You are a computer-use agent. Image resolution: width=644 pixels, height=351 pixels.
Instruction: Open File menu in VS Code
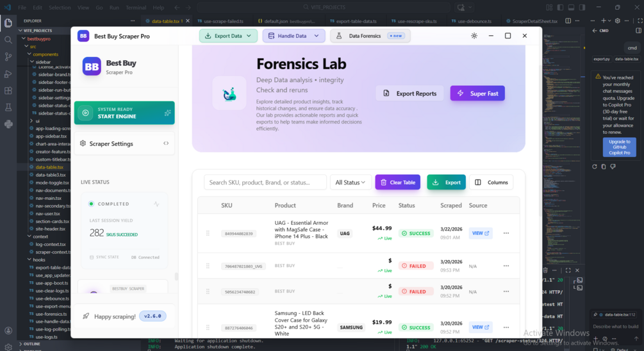tap(22, 8)
